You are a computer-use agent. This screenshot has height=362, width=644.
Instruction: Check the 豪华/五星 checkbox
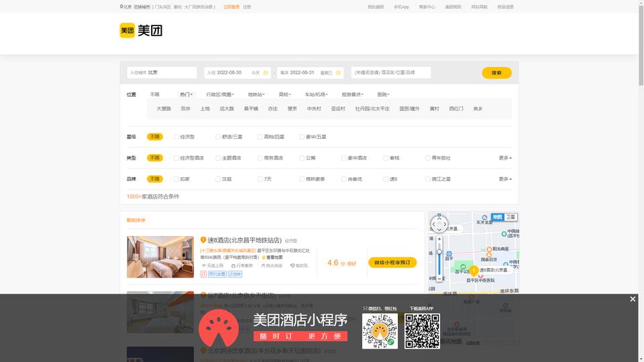(302, 137)
